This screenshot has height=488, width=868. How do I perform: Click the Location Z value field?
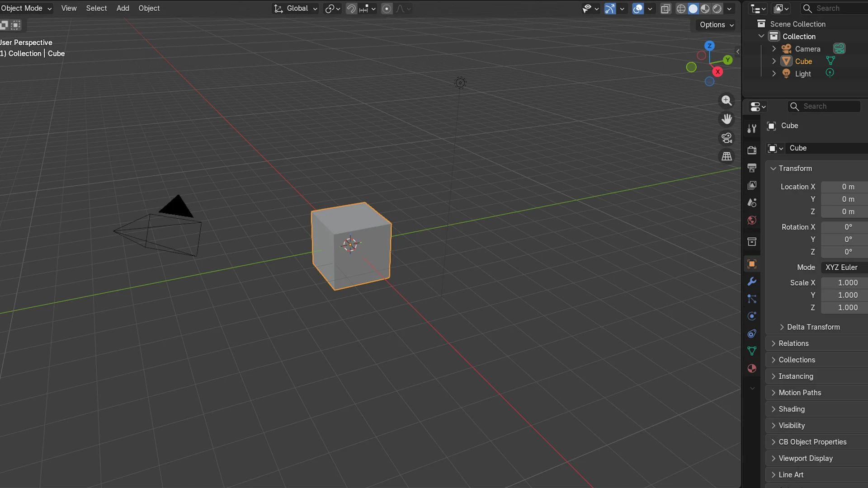click(844, 211)
